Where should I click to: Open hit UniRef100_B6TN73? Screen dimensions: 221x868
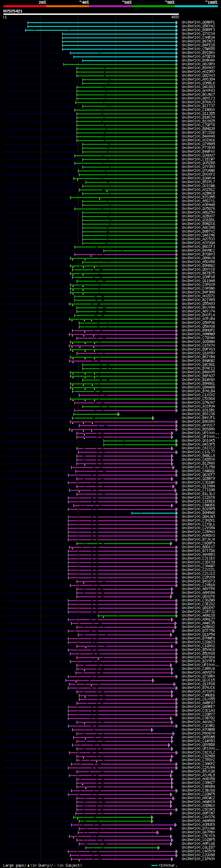pos(198,41)
